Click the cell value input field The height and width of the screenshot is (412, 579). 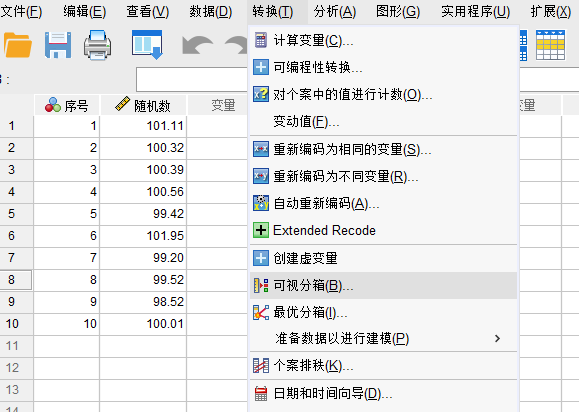tap(192, 79)
